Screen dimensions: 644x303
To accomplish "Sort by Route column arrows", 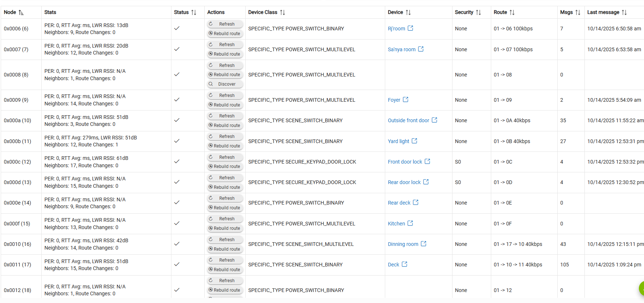I will [x=512, y=12].
